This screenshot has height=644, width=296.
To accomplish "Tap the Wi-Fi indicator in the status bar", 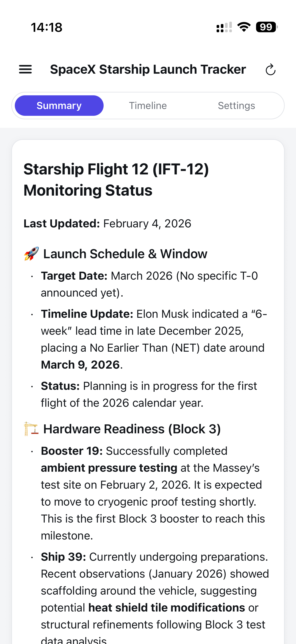I will click(x=244, y=27).
